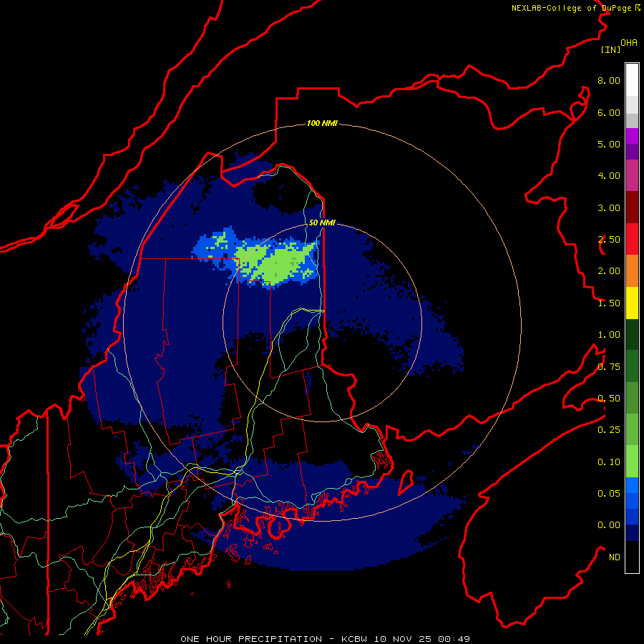Click the 0.75 legend value
Image resolution: width=644 pixels, height=644 pixels.
609,367
